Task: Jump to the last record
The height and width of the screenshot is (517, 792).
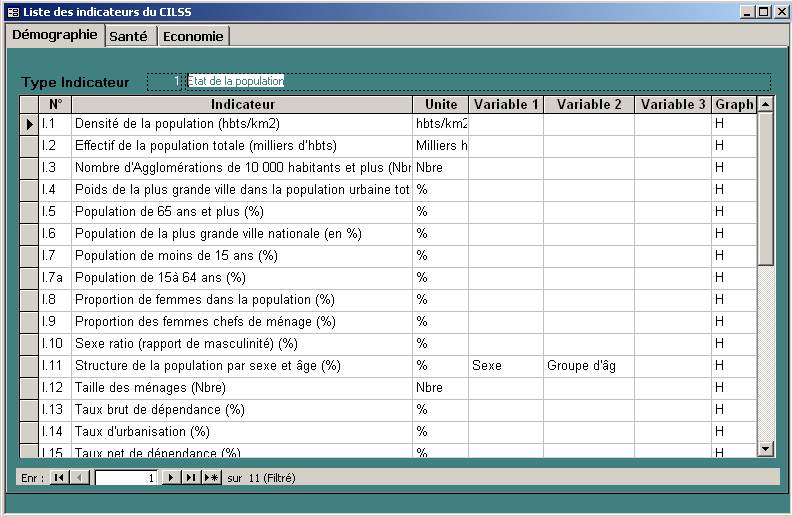Action: 191,478
